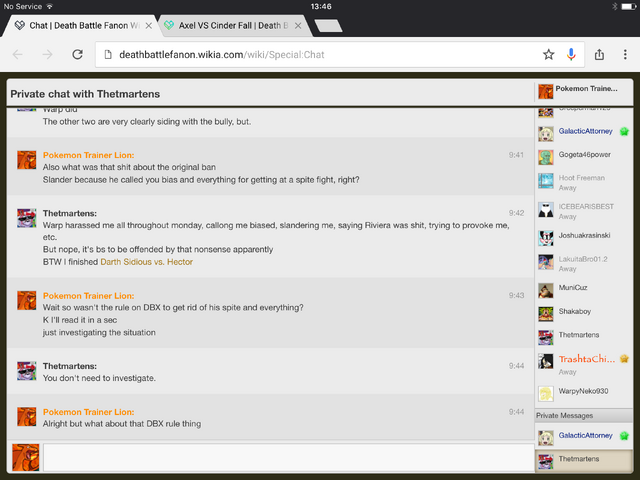Click the page icon in address bar

[x=108, y=54]
